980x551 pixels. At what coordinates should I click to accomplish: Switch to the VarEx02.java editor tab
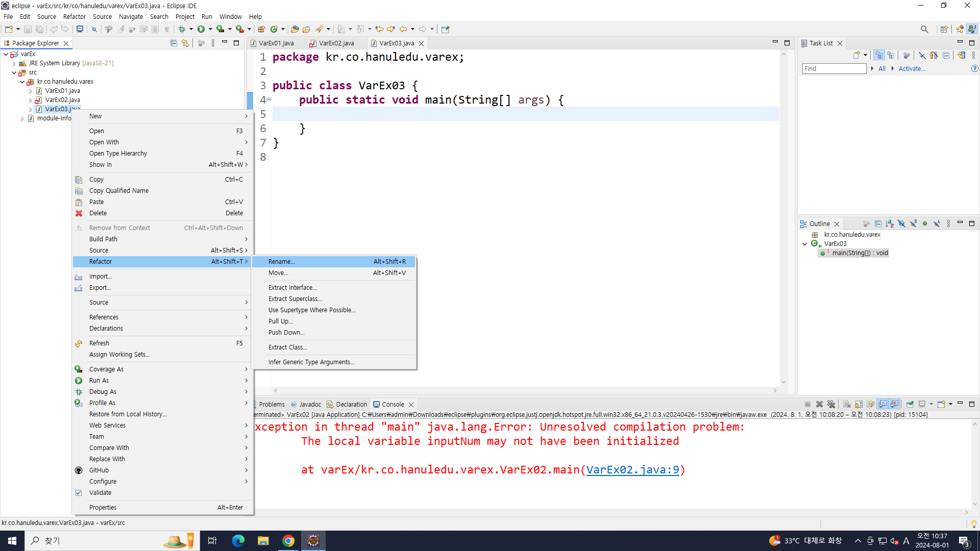coord(336,43)
